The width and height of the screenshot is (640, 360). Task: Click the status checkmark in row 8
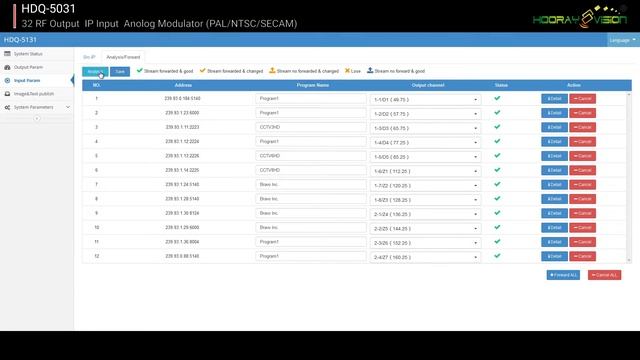tap(497, 198)
